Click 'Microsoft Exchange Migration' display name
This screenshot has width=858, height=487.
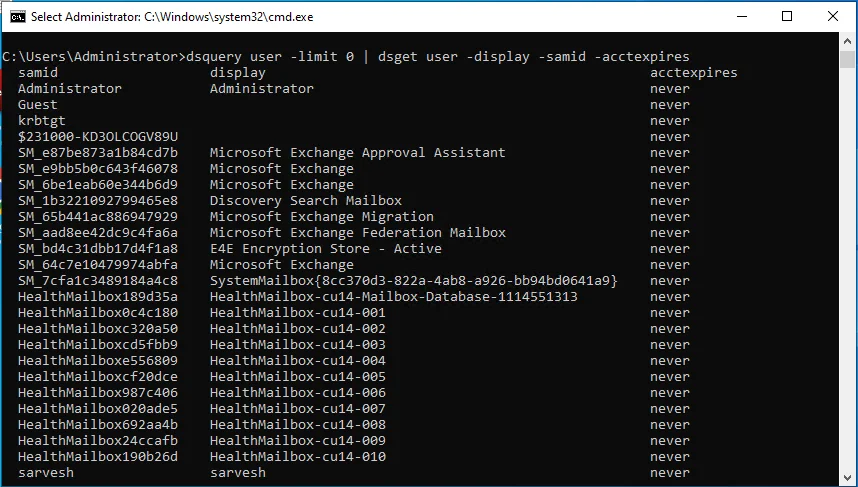[322, 216]
